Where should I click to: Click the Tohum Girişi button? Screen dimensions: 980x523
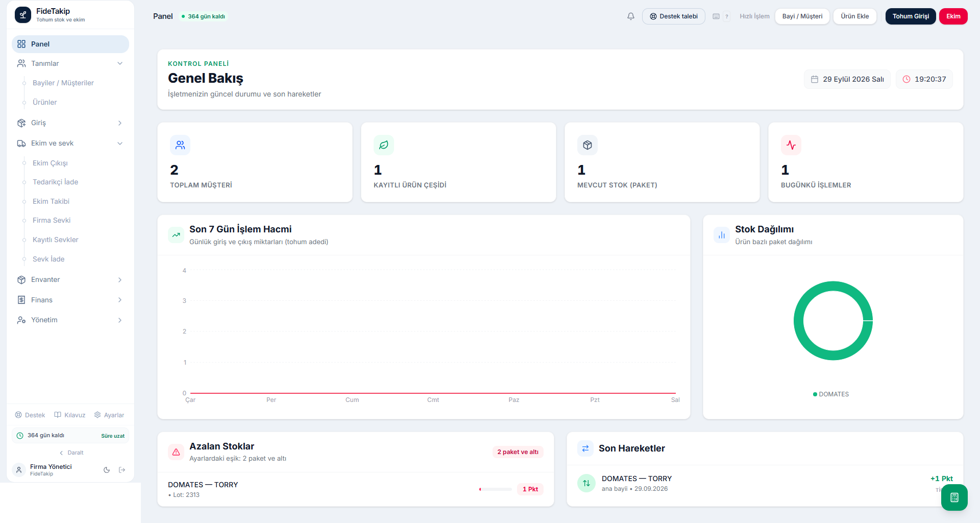[911, 16]
